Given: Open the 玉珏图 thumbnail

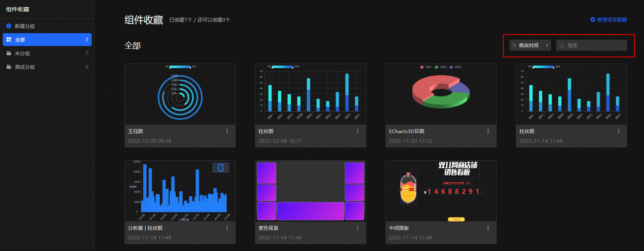Looking at the screenshot, I should 180,94.
